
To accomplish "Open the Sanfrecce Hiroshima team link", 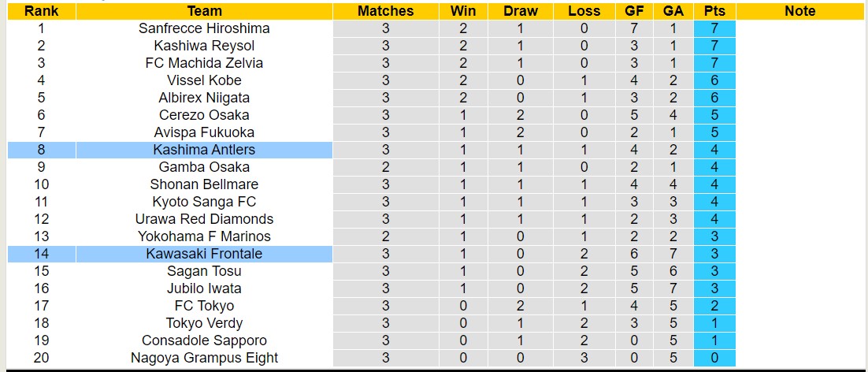I will (x=204, y=28).
